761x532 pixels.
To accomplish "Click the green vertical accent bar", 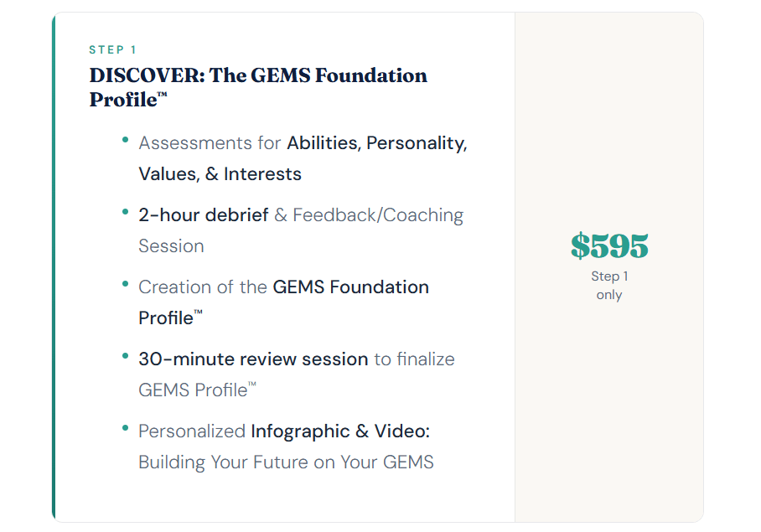I will click(54, 266).
